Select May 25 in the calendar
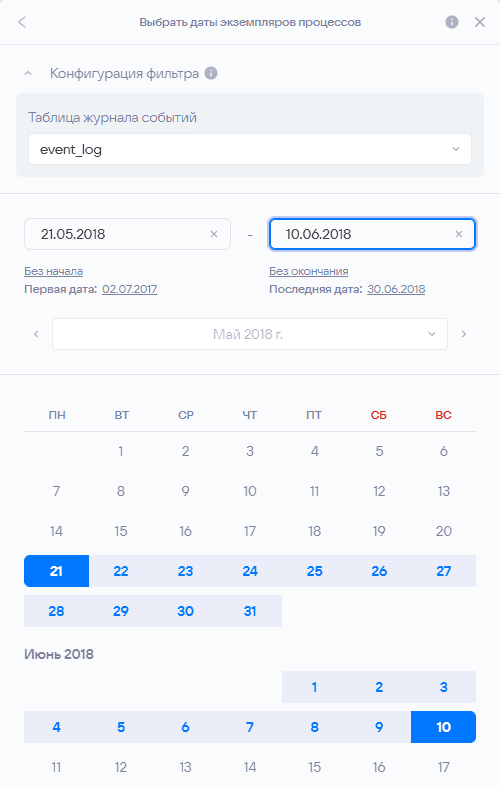The width and height of the screenshot is (500, 787). [314, 571]
